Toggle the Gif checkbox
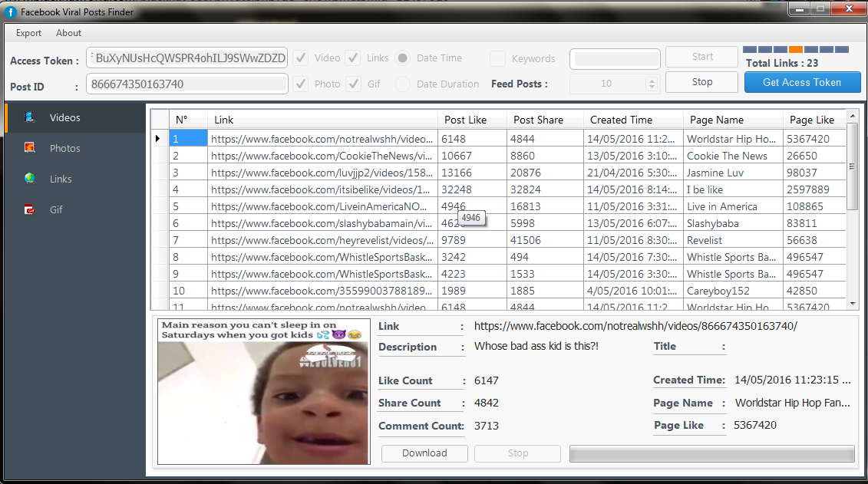This screenshot has height=484, width=868. point(353,84)
